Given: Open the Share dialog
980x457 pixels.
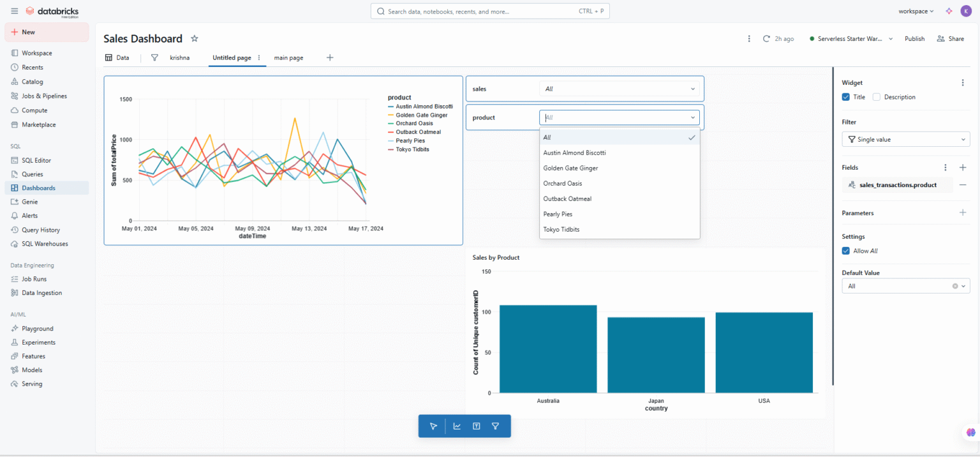Looking at the screenshot, I should 950,38.
